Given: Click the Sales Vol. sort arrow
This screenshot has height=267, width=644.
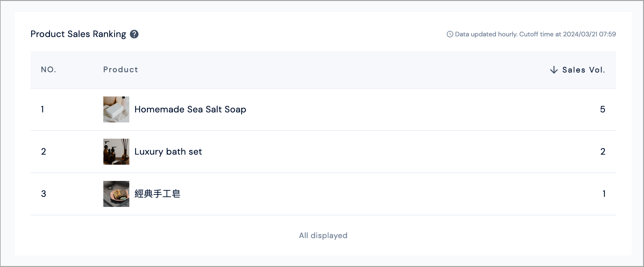Looking at the screenshot, I should (554, 70).
